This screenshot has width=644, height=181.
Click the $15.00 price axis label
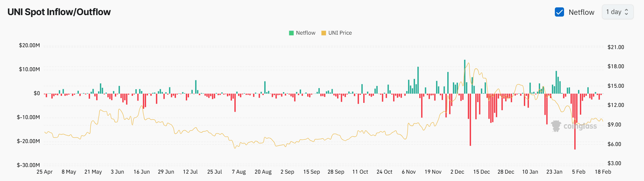(x=616, y=86)
